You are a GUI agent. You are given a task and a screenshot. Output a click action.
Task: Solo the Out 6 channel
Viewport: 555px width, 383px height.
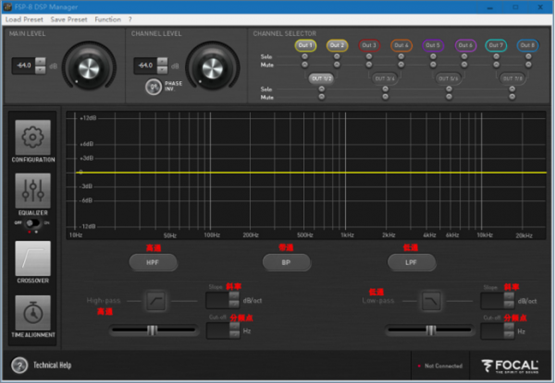[x=464, y=56]
